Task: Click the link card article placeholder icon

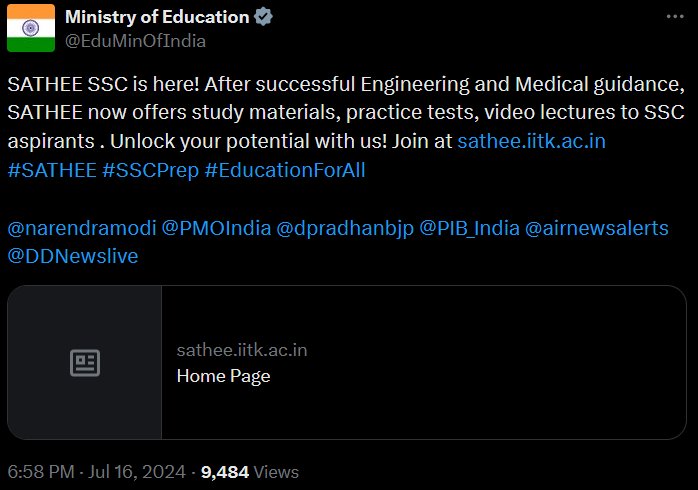Action: point(85,363)
